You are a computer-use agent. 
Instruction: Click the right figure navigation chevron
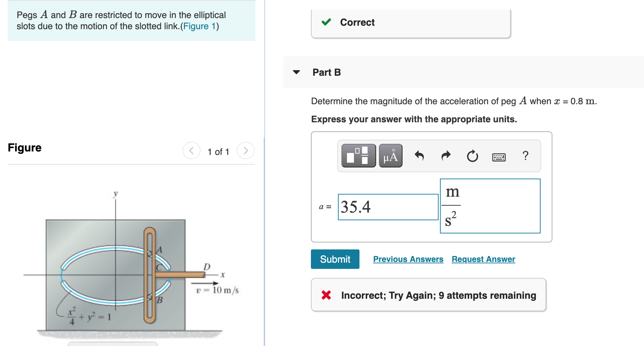(x=246, y=151)
